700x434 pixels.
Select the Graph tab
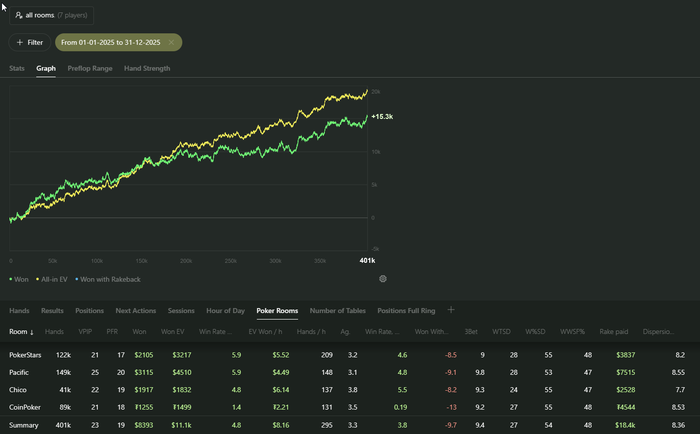click(x=46, y=68)
